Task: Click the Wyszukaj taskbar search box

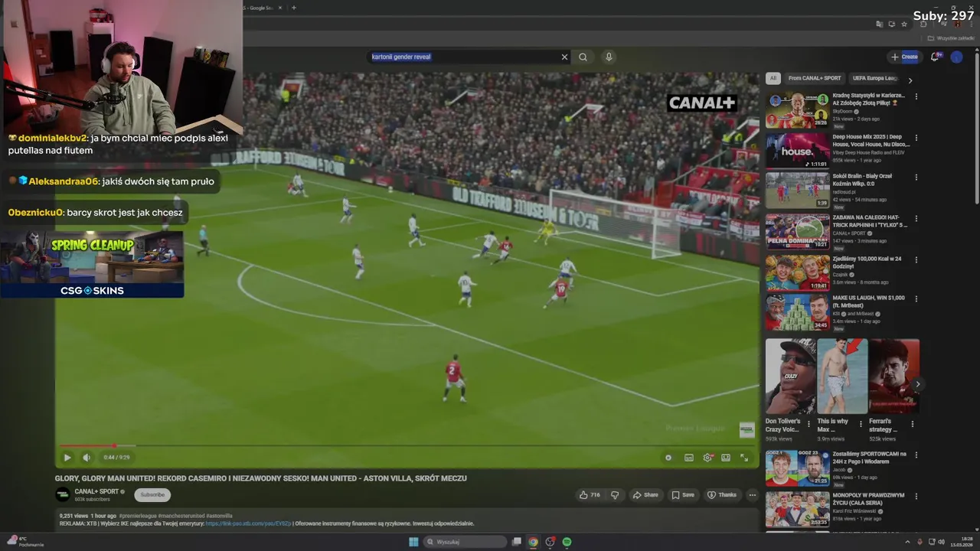Action: click(465, 542)
